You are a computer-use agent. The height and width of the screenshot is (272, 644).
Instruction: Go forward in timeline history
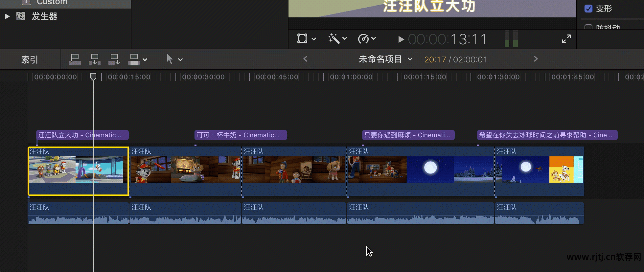pyautogui.click(x=536, y=59)
